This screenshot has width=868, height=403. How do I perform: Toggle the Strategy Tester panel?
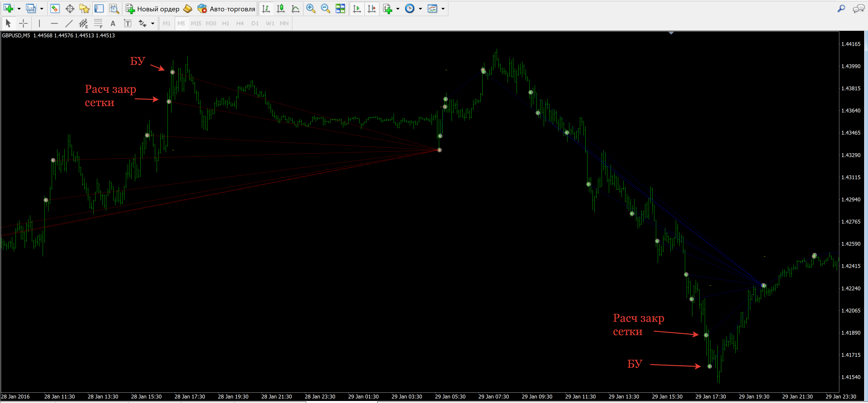point(114,9)
